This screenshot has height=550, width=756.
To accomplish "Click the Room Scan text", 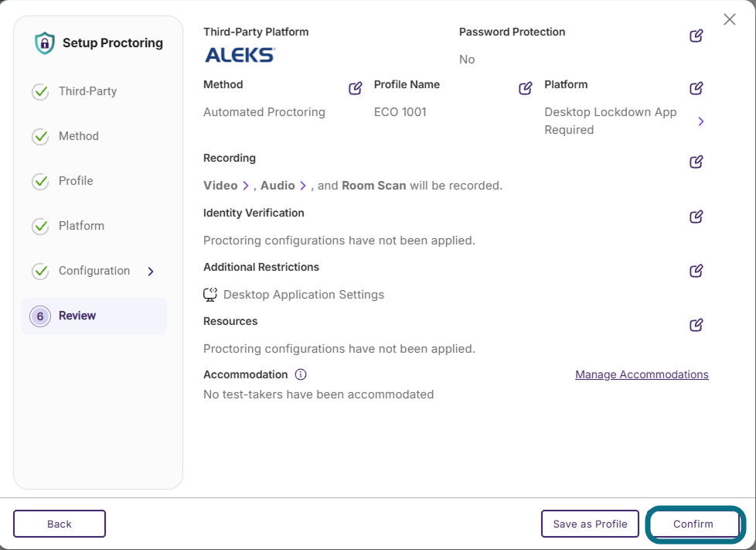I will click(x=373, y=186).
